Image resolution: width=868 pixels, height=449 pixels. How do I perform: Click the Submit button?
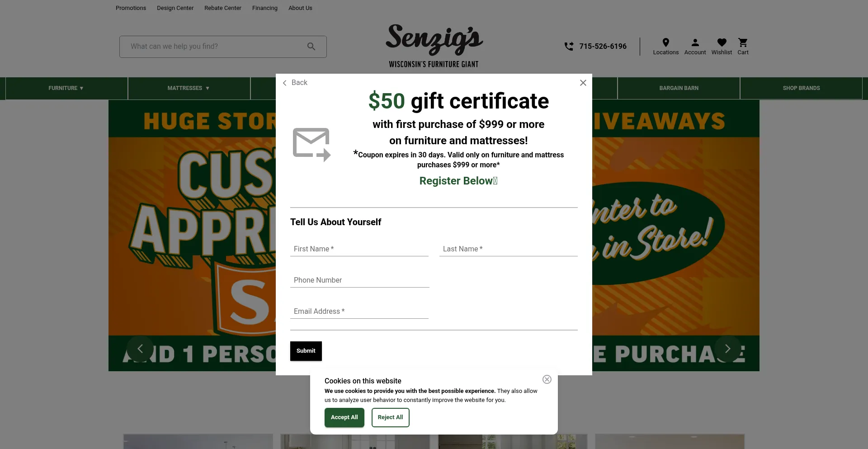(306, 351)
